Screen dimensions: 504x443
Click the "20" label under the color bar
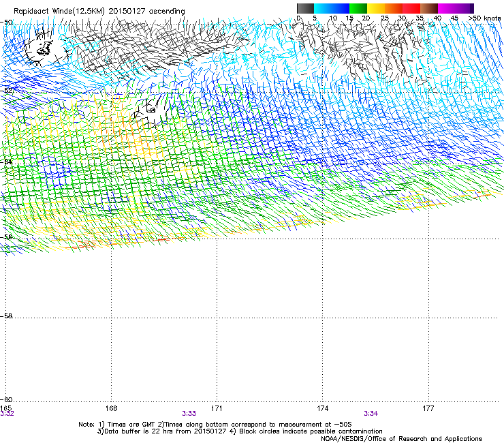(366, 18)
